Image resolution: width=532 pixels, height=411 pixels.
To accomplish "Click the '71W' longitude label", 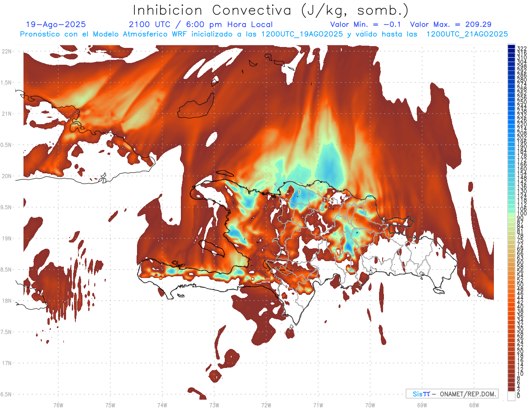I will pos(318,405).
